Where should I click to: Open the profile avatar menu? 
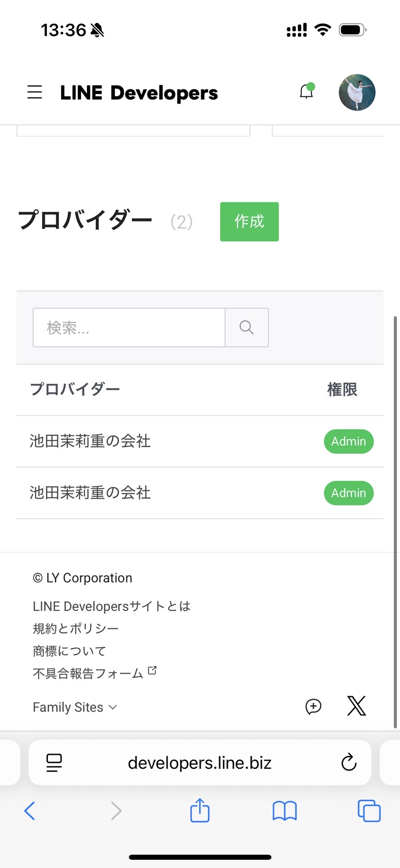coord(357,92)
